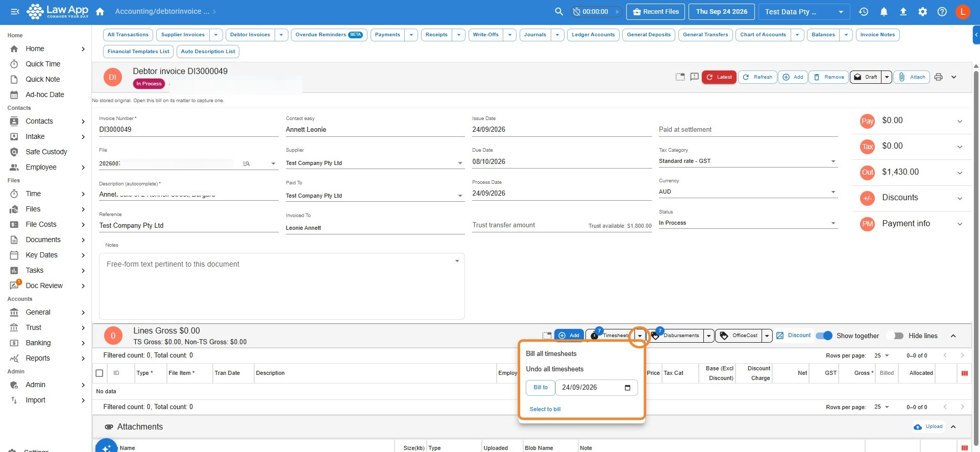
Task: Open the Ledger Accounts tab
Action: (x=593, y=35)
